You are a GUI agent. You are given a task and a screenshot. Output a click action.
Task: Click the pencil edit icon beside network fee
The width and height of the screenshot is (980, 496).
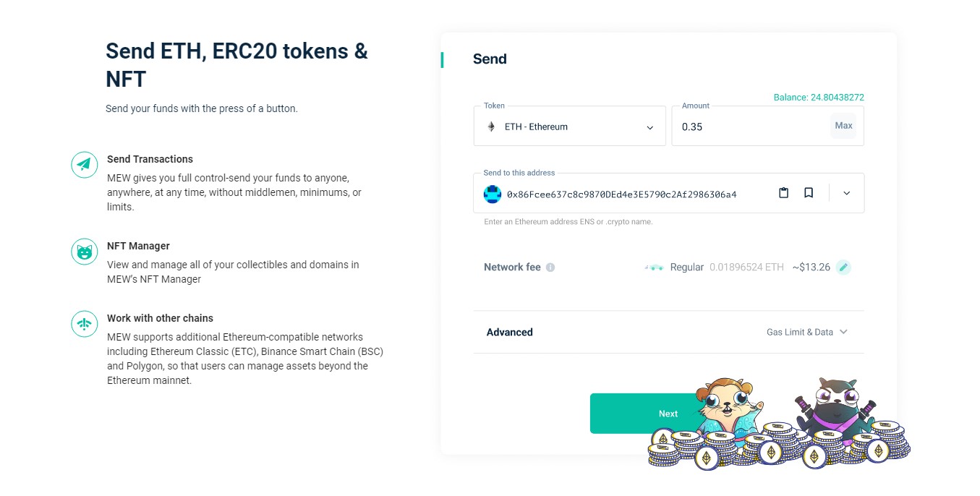[843, 268]
